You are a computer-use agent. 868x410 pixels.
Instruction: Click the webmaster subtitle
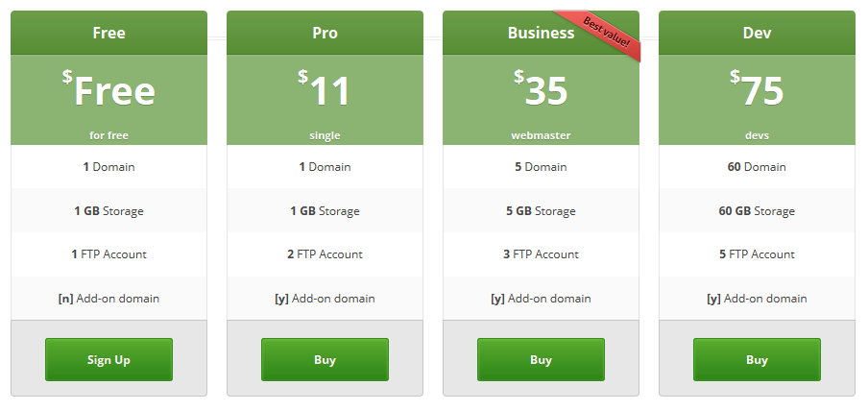[541, 135]
